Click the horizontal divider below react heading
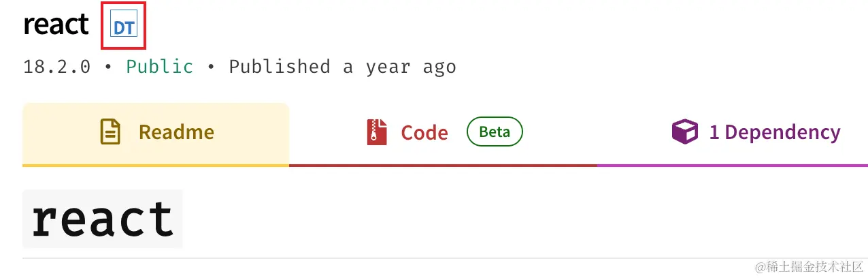868x278 pixels. (445, 258)
